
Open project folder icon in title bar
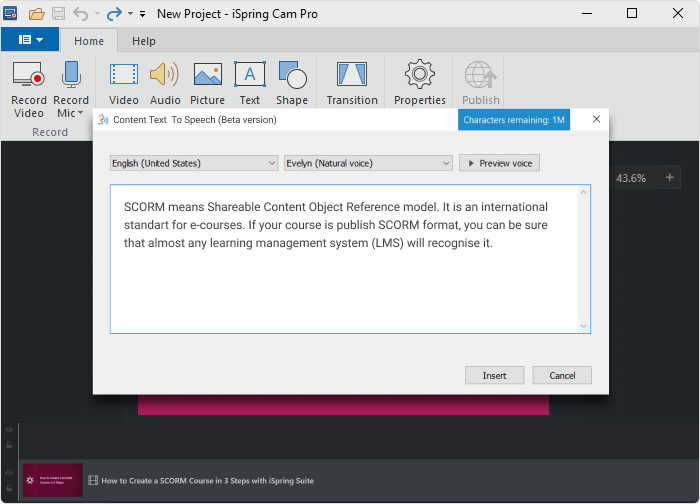pyautogui.click(x=37, y=14)
